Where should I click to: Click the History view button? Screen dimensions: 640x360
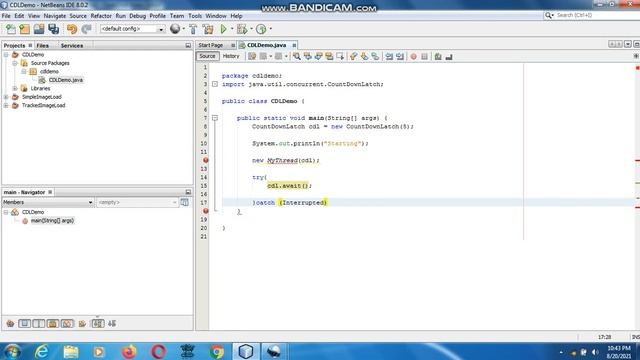pyautogui.click(x=231, y=56)
